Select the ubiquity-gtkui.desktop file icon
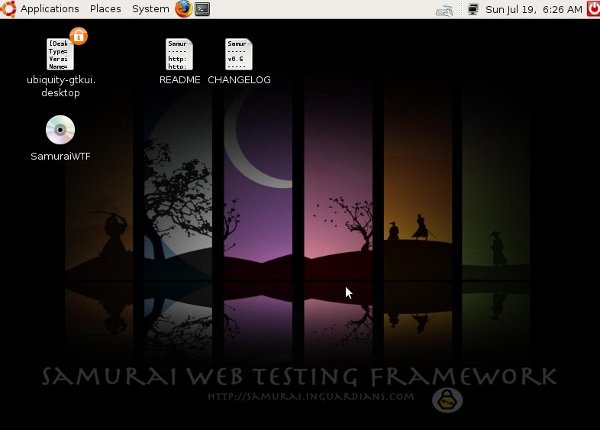 (60, 54)
